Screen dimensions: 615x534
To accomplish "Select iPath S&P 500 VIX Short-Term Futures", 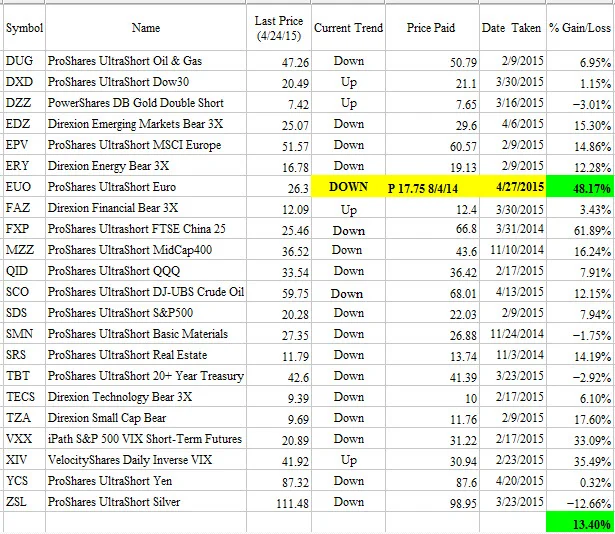I will 145,439.
